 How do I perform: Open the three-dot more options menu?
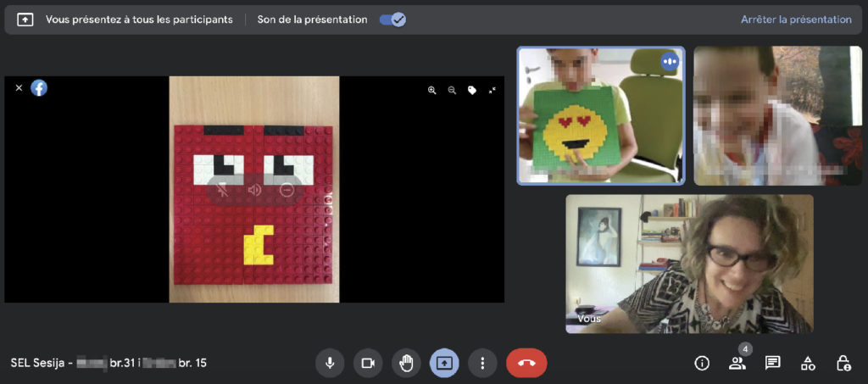tap(482, 363)
